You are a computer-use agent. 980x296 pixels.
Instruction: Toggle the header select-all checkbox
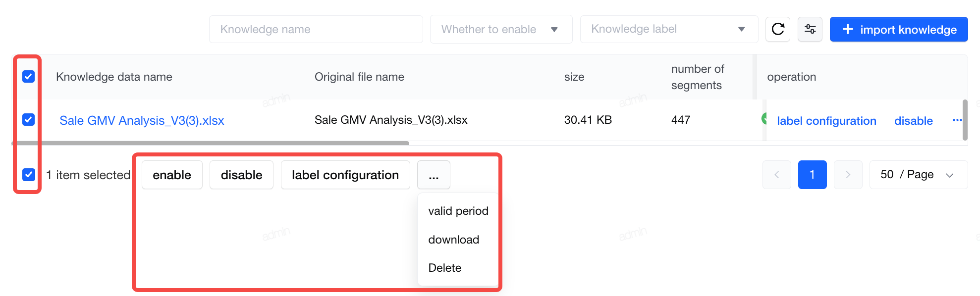tap(28, 77)
